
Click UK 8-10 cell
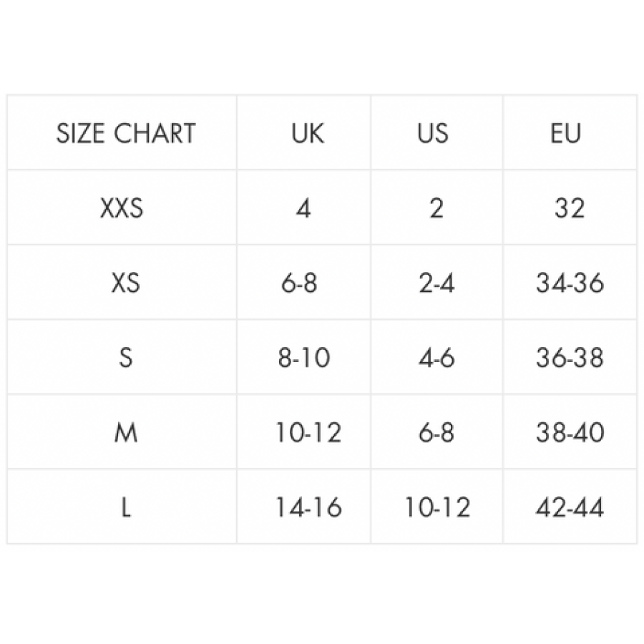[304, 358]
